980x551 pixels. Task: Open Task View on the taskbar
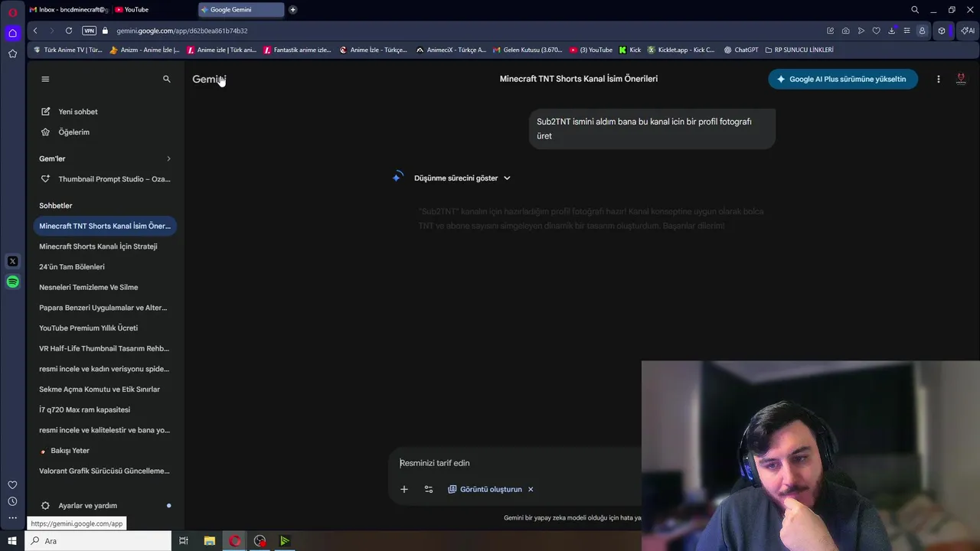[x=184, y=541]
